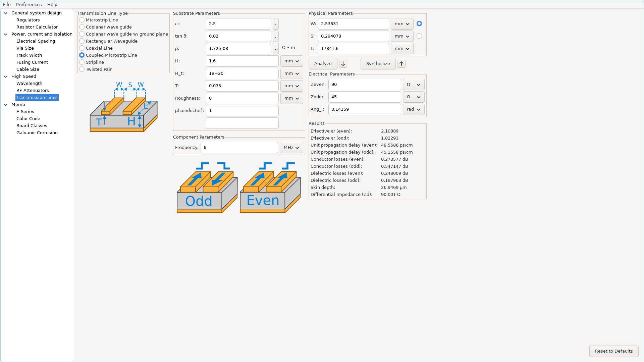Viewport: 644px width, 362px height.
Task: Click the Even mode diagram image
Action: (x=270, y=188)
